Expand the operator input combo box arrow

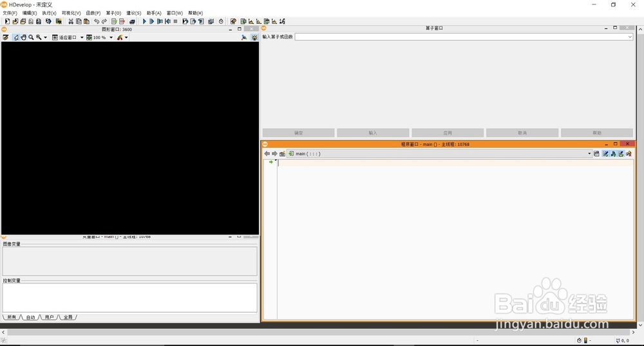point(630,37)
